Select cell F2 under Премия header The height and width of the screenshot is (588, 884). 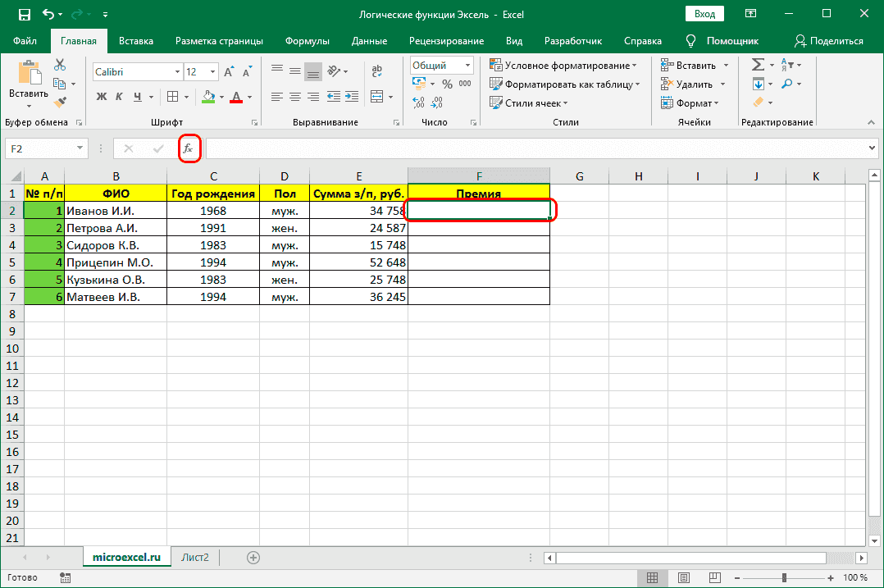tap(479, 210)
